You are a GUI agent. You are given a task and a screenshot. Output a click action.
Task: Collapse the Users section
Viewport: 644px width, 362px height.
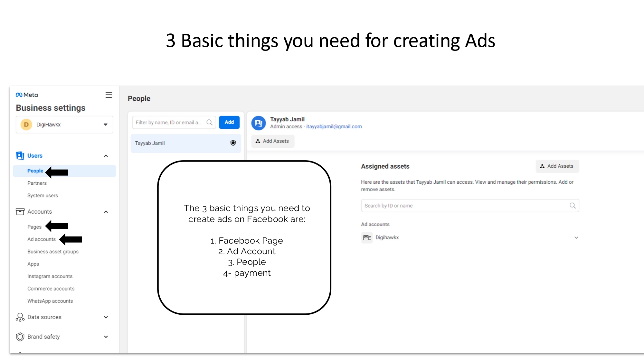[x=106, y=156]
